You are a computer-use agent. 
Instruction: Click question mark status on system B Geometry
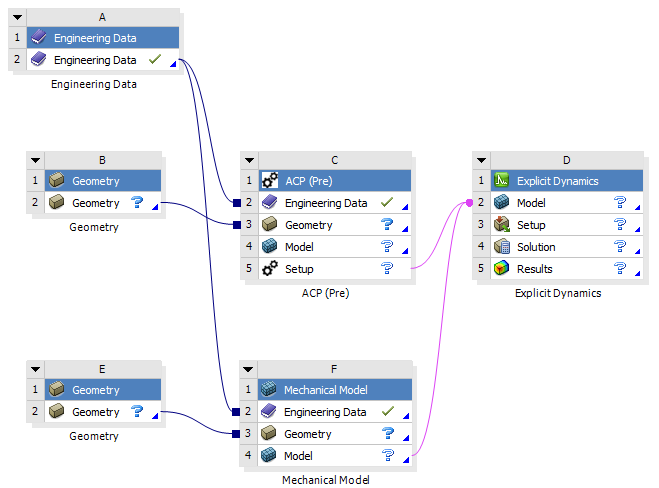click(137, 202)
